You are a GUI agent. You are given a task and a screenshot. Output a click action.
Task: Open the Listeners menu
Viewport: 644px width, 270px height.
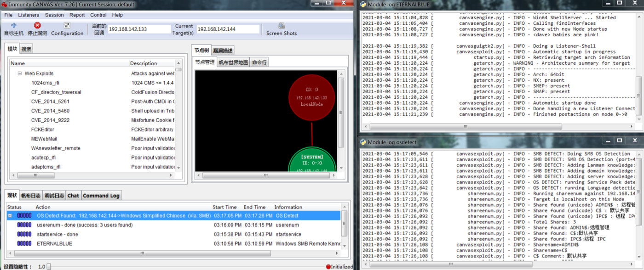(29, 15)
